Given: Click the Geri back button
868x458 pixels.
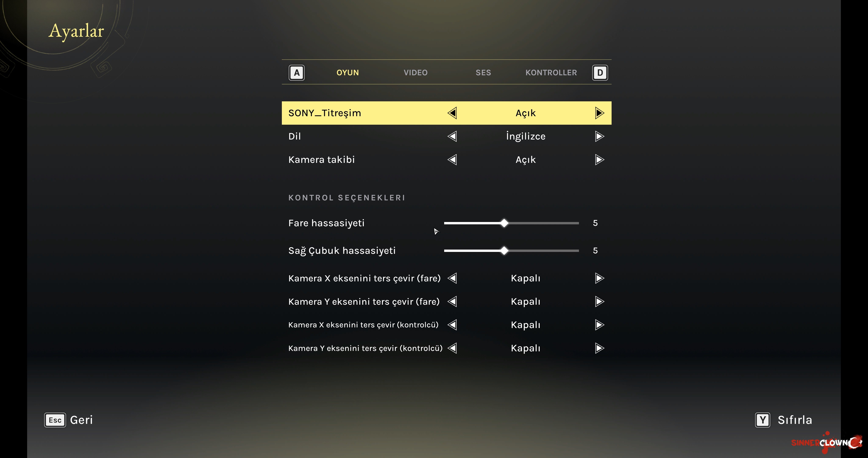Looking at the screenshot, I should point(81,420).
